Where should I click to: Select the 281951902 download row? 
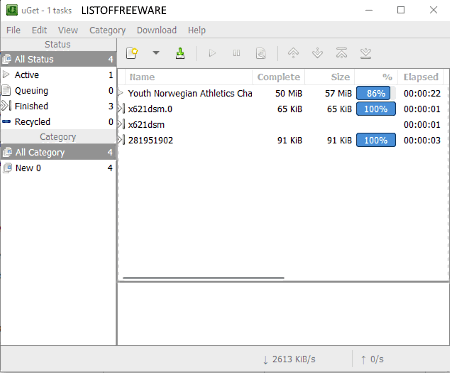[283, 140]
